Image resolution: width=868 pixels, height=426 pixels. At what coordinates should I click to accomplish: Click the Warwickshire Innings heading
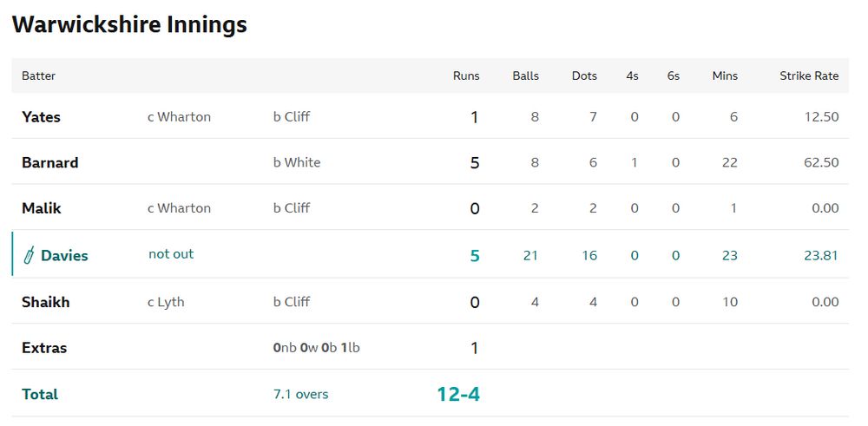[129, 25]
